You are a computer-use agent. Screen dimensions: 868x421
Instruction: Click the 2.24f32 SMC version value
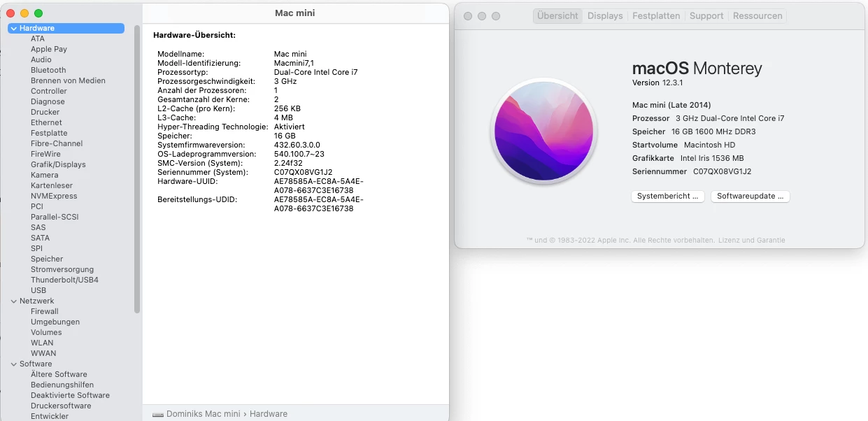click(287, 163)
